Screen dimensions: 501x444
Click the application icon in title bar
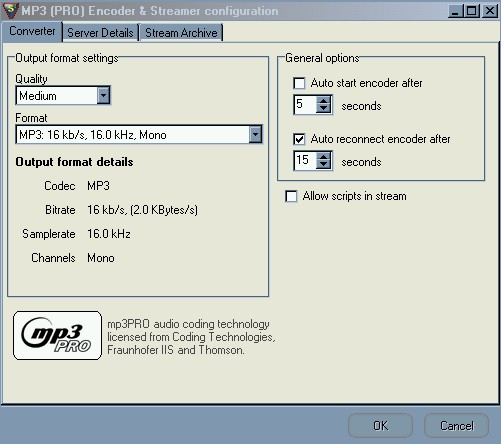pos(11,11)
